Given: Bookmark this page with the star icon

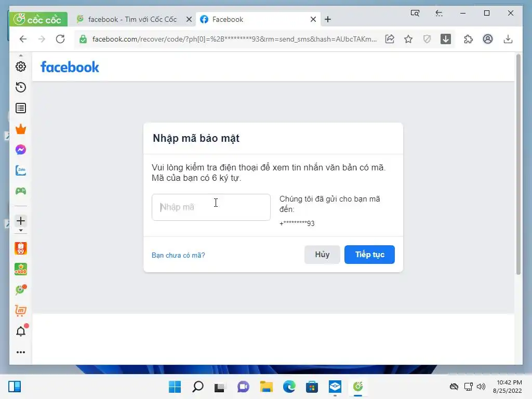Looking at the screenshot, I should tap(408, 39).
